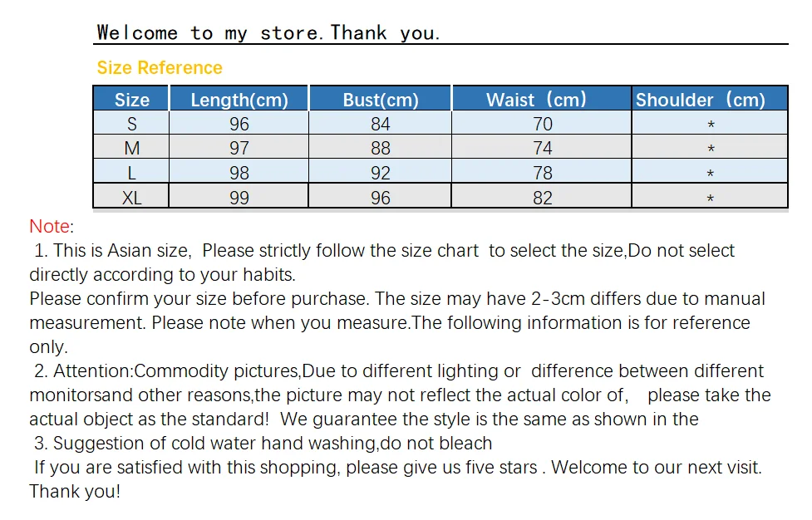Click the 'Size' column header
Screen dimensions: 812x520
click(131, 99)
